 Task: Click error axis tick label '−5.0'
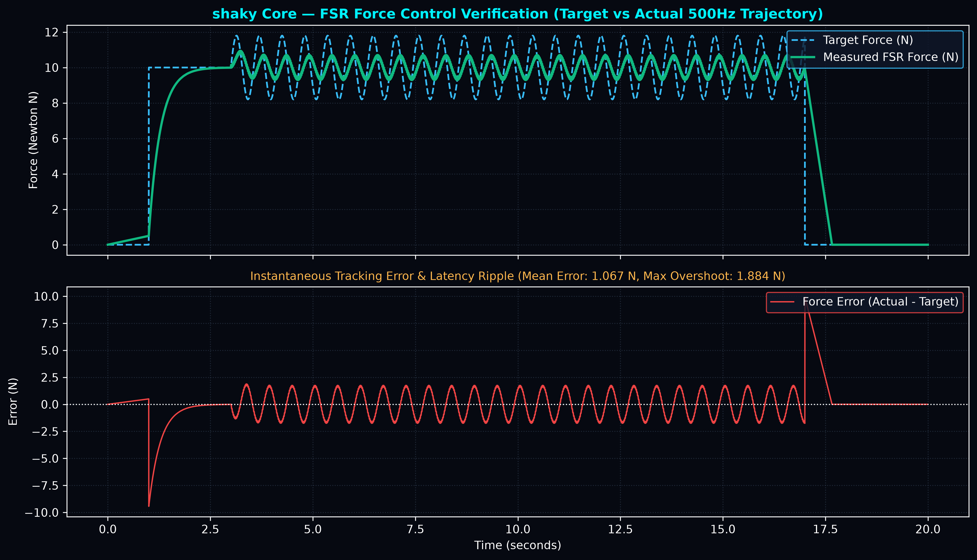coord(45,459)
